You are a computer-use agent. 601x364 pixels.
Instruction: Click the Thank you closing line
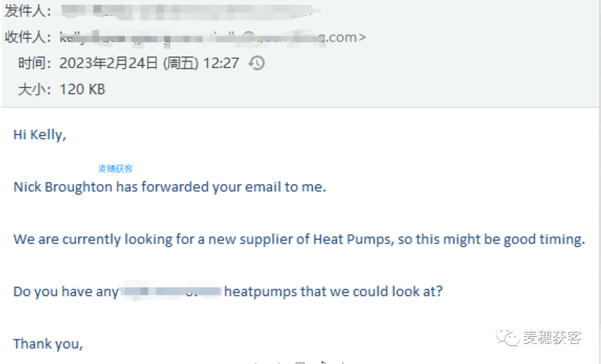click(x=48, y=344)
